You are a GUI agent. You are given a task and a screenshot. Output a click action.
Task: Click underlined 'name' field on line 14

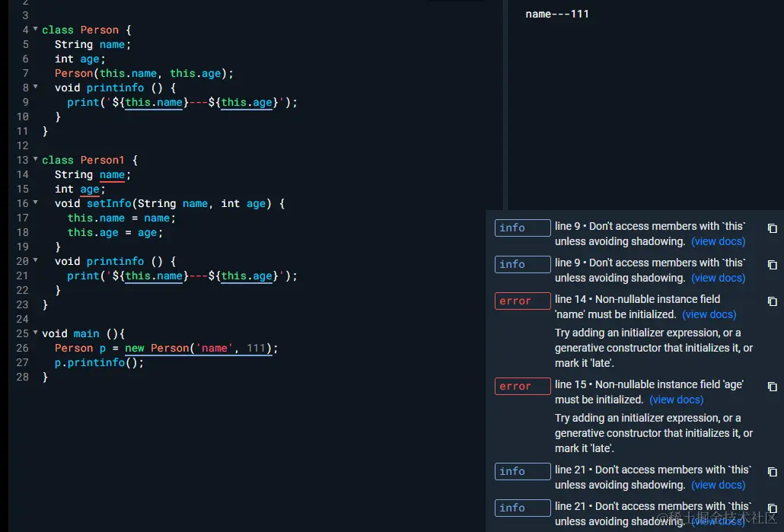pos(112,175)
